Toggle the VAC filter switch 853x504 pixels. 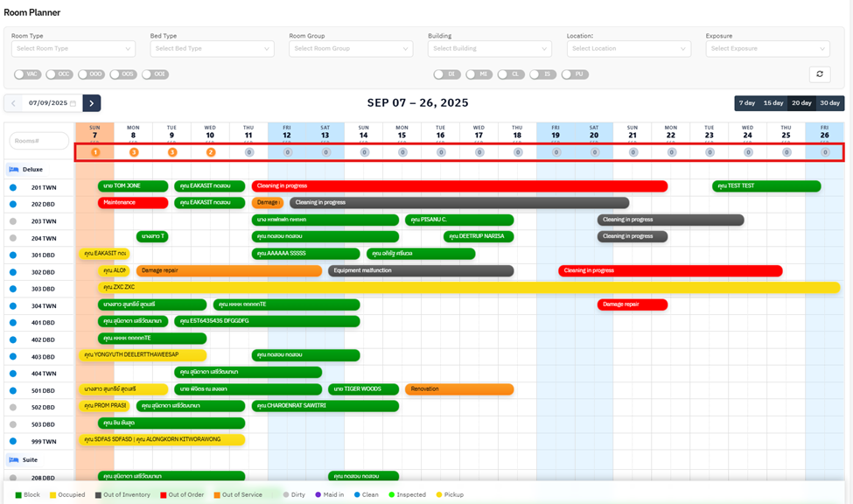[x=27, y=74]
